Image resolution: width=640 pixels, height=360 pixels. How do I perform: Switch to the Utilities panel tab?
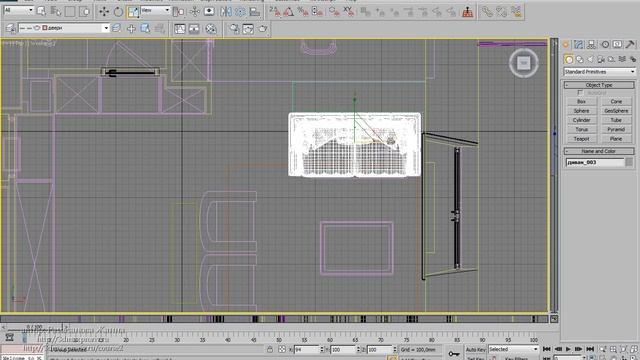(630, 44)
